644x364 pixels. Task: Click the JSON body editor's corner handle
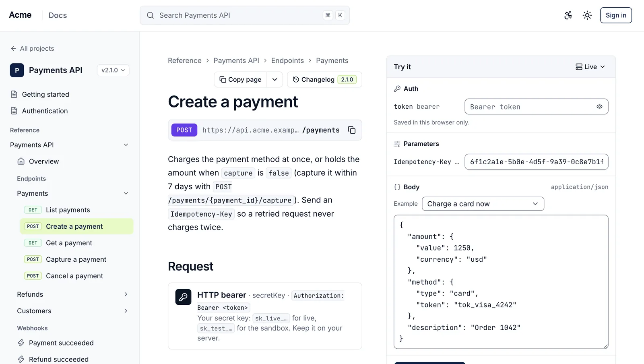point(606,346)
